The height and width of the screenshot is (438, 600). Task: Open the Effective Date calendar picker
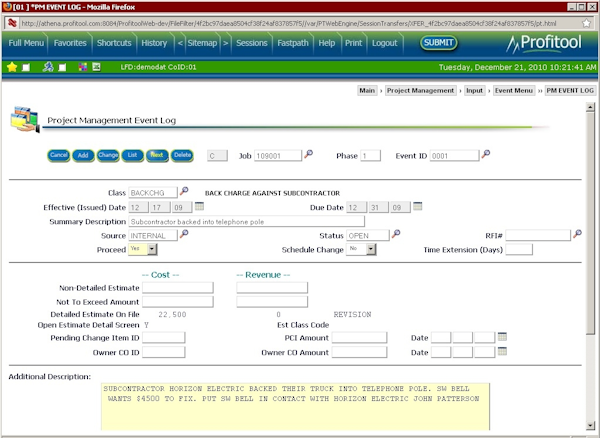tap(199, 206)
